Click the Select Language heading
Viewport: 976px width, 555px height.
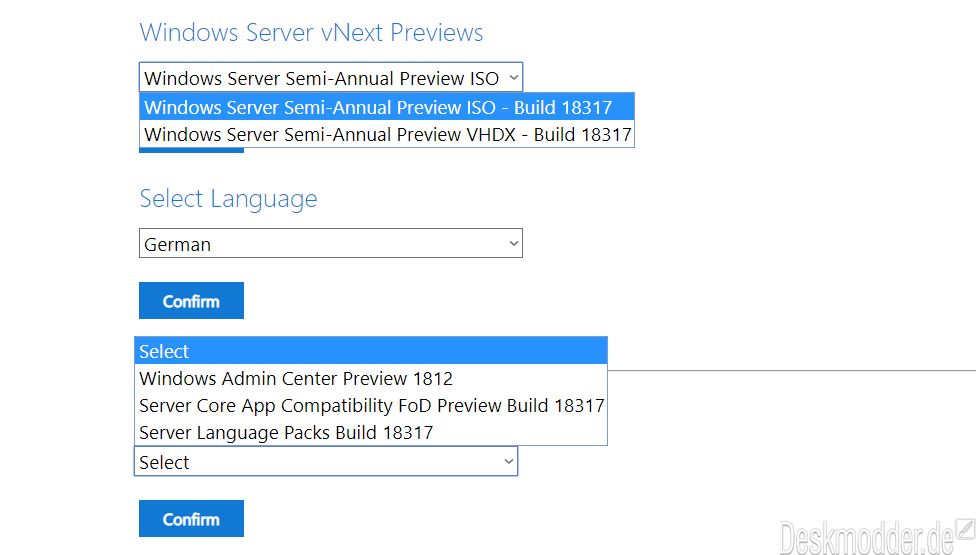[228, 198]
